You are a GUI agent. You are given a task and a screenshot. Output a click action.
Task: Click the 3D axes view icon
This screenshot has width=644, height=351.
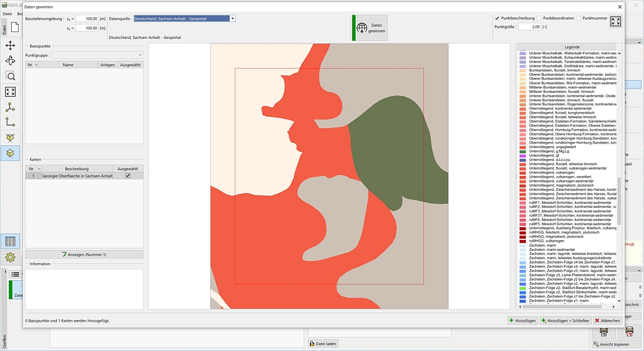[x=10, y=107]
